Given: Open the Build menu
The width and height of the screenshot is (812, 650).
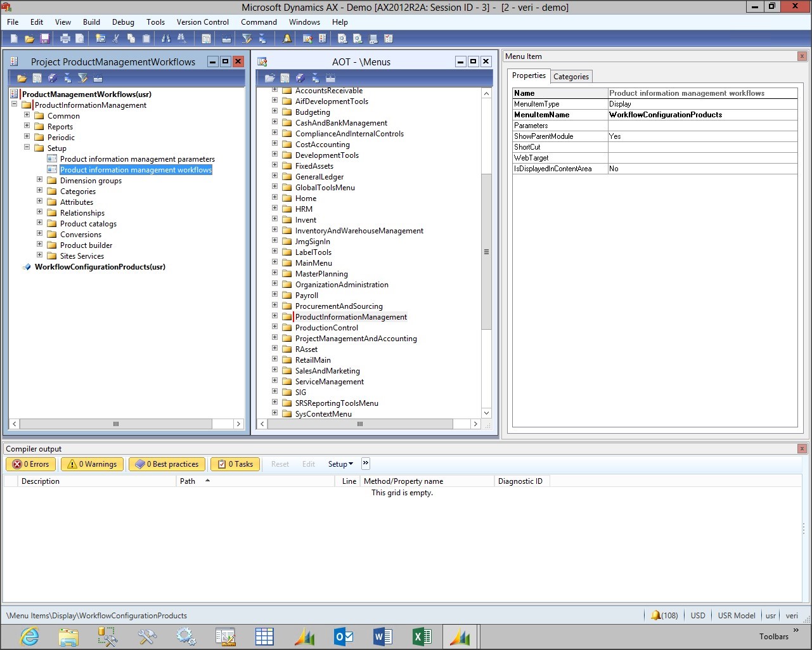Looking at the screenshot, I should coord(91,22).
